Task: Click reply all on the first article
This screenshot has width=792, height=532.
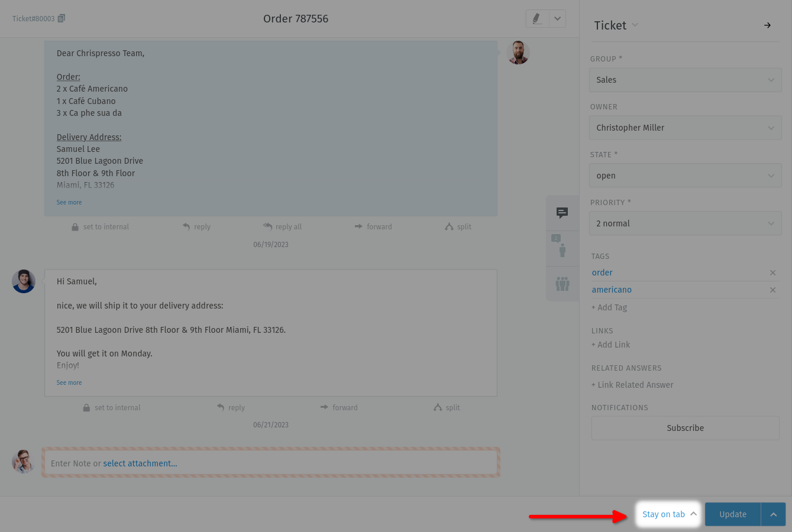Action: 283,227
